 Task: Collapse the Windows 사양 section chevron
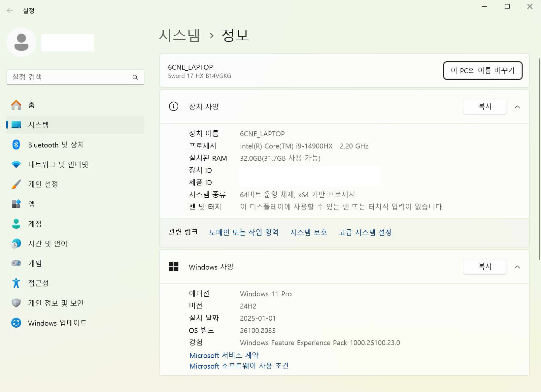[518, 267]
